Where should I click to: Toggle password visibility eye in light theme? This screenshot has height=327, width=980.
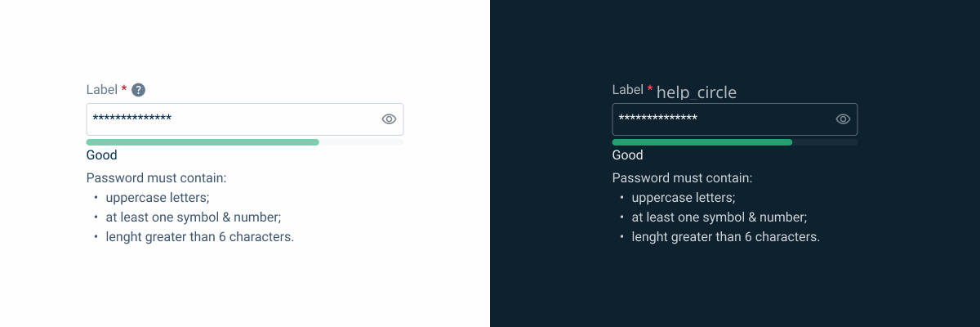pos(389,119)
